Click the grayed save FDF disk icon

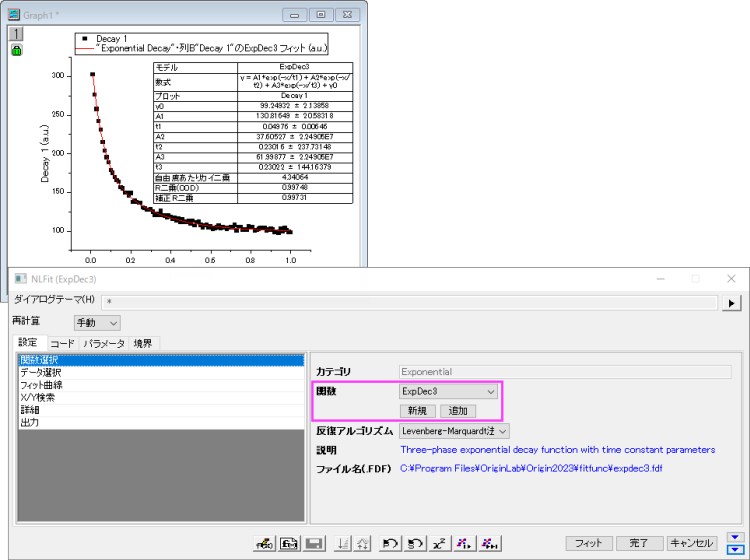[314, 543]
